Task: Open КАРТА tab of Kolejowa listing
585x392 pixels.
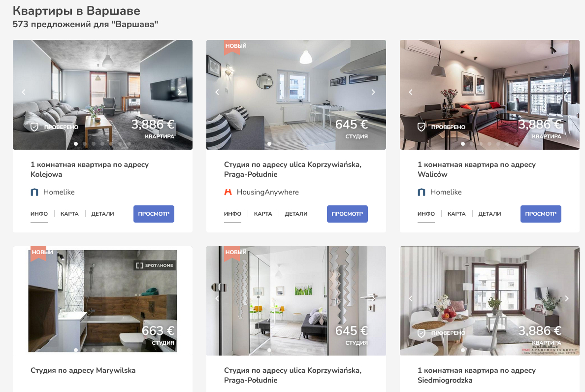Action: [x=69, y=214]
